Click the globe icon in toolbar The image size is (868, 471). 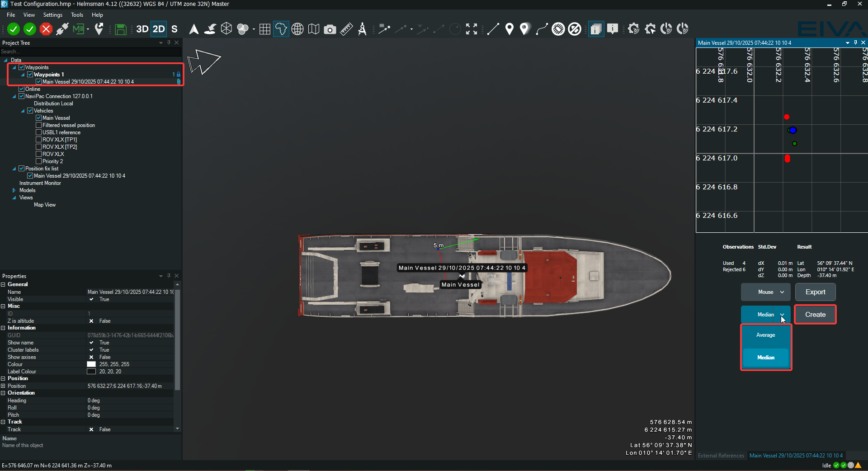click(297, 29)
